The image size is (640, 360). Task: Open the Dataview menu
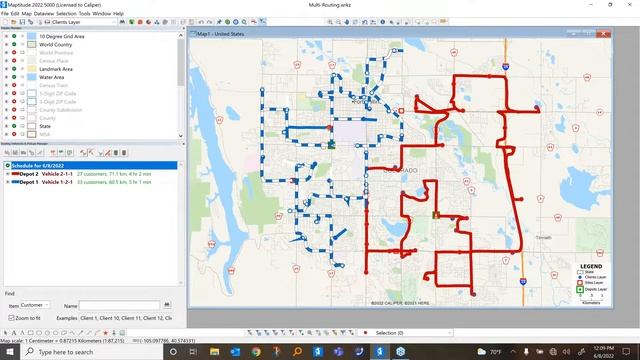44,13
